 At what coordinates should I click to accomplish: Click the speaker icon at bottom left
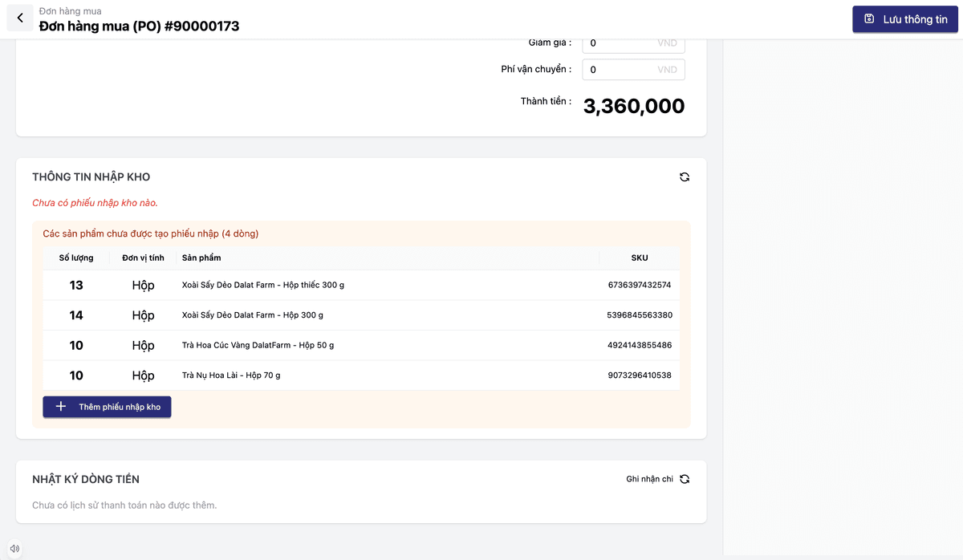point(14,549)
